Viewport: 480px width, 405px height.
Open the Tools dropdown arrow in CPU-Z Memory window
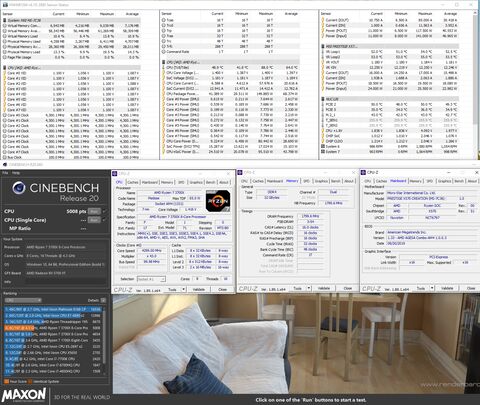pos(309,288)
